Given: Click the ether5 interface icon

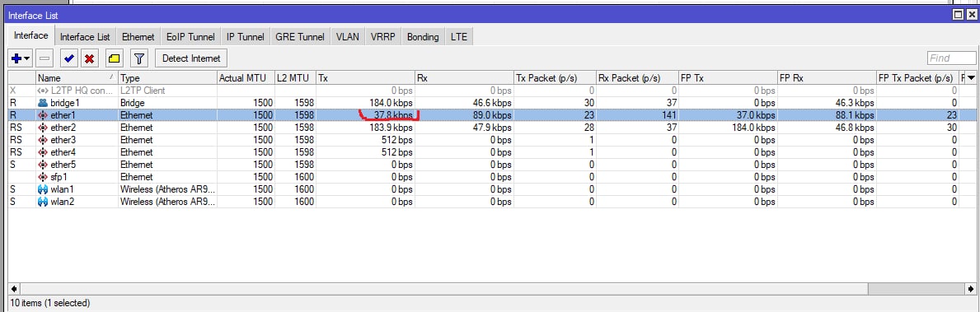Looking at the screenshot, I should click(43, 164).
